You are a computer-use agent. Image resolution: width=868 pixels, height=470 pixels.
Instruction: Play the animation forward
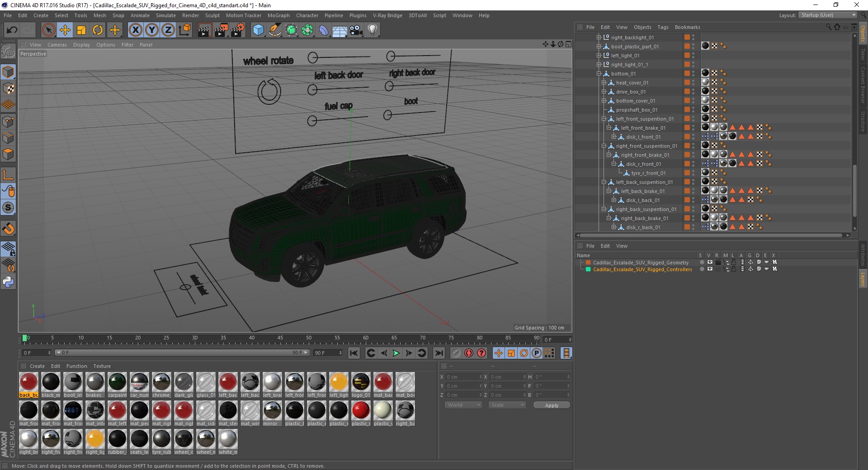click(x=396, y=353)
